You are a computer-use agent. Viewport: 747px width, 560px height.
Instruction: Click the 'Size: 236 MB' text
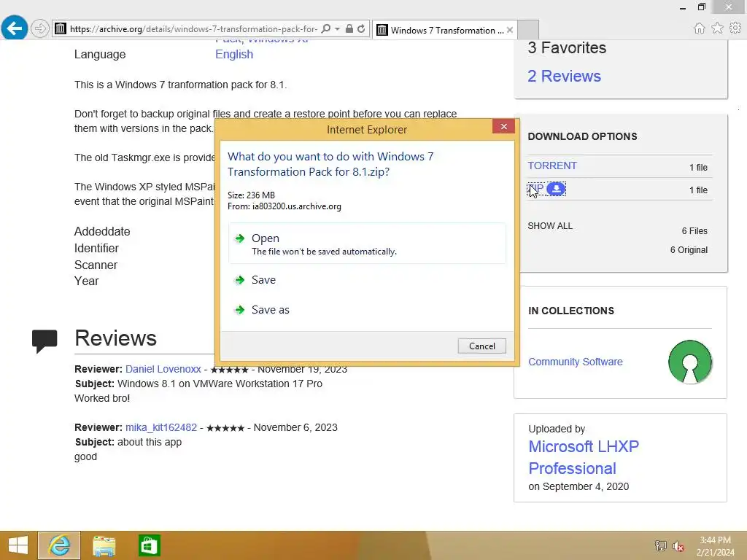pos(251,195)
